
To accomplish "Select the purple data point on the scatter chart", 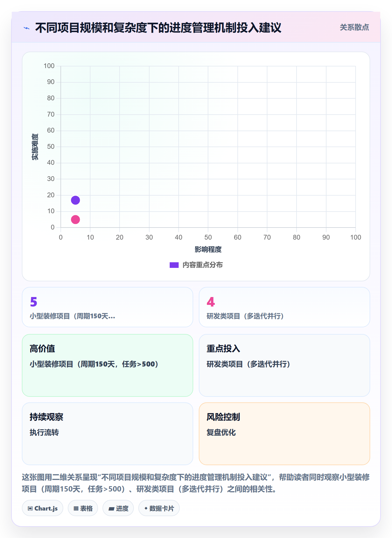I will click(x=75, y=200).
